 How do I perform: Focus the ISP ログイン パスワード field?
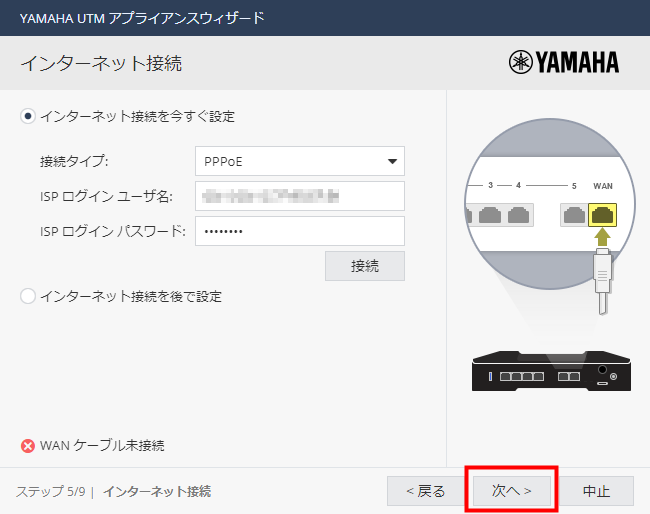299,231
